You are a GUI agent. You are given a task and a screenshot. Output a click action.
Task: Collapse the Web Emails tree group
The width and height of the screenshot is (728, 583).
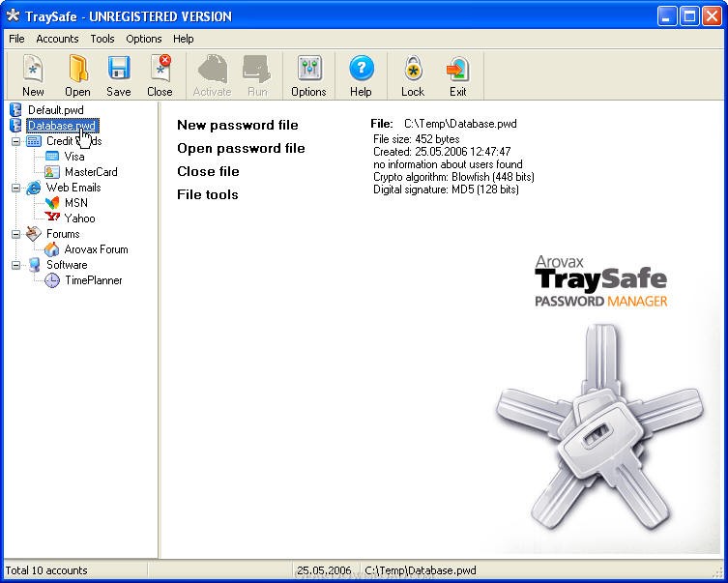click(15, 188)
